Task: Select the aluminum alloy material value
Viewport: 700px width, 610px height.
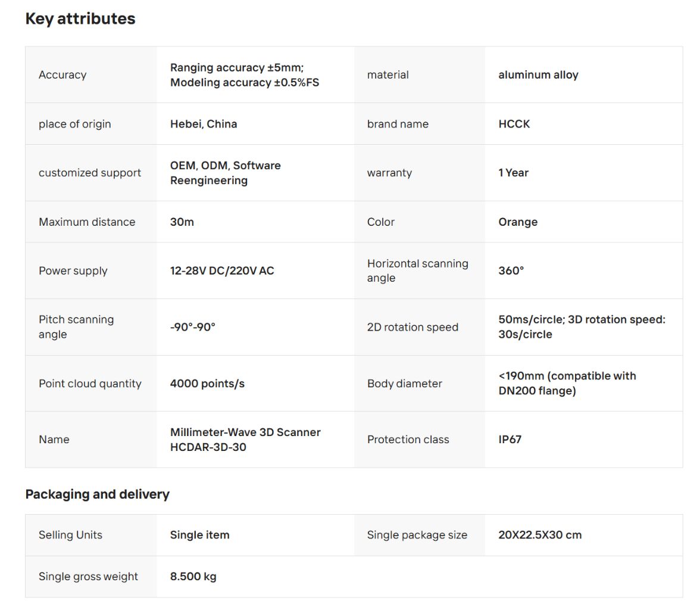Action: [538, 75]
